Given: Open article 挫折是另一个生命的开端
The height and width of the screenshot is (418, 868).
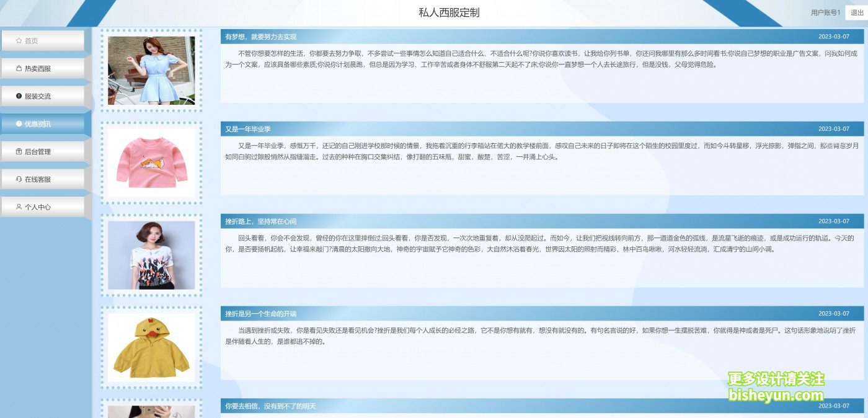Looking at the screenshot, I should coord(261,314).
